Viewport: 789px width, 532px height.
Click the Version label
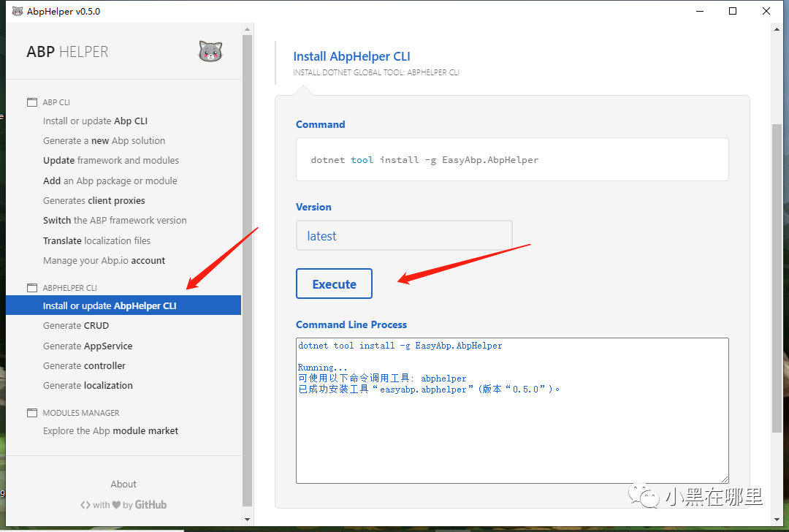(313, 207)
